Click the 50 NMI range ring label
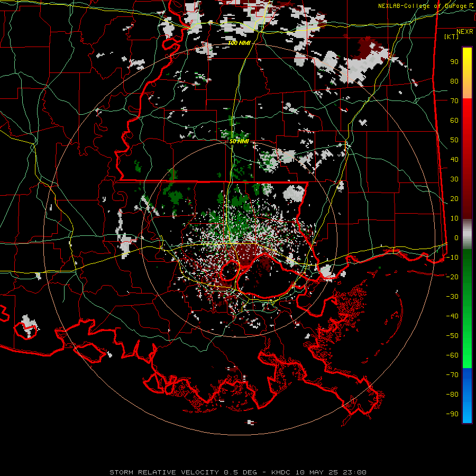 pyautogui.click(x=239, y=141)
